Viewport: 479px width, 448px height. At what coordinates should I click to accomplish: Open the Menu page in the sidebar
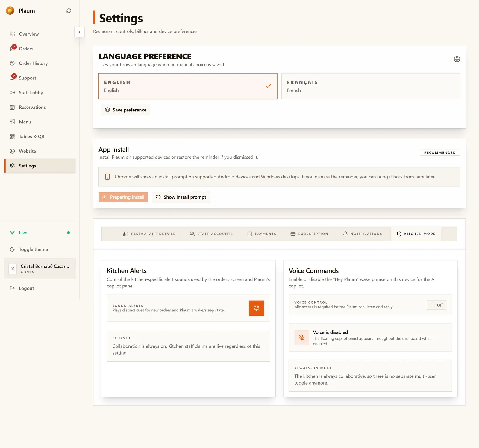click(x=40, y=122)
